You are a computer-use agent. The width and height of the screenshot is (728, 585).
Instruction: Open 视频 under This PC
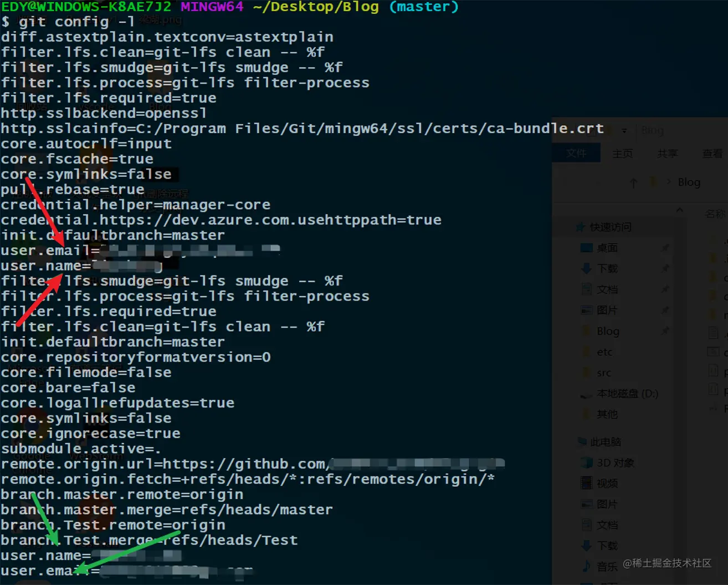coord(607,484)
